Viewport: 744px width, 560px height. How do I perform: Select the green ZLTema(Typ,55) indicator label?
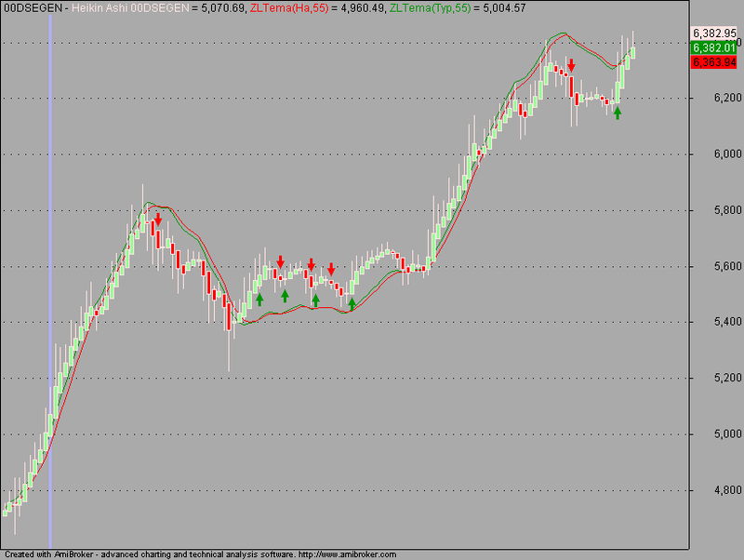tap(430, 8)
